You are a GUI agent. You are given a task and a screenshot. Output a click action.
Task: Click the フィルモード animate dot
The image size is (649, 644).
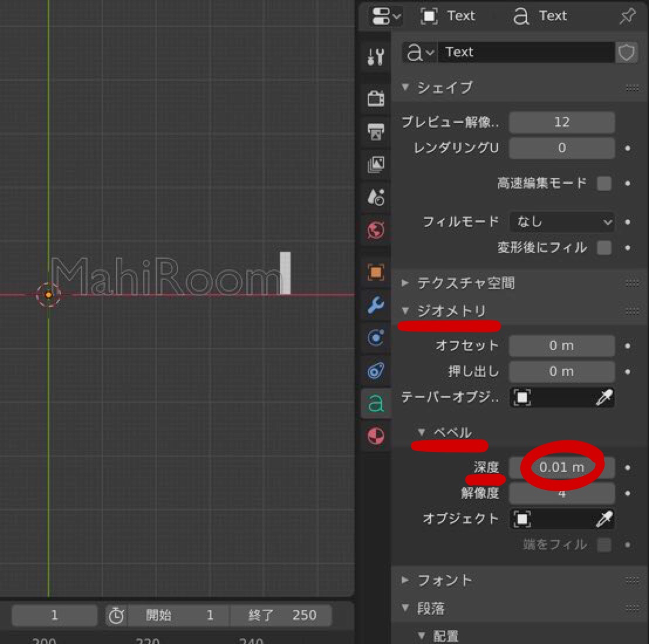627,222
